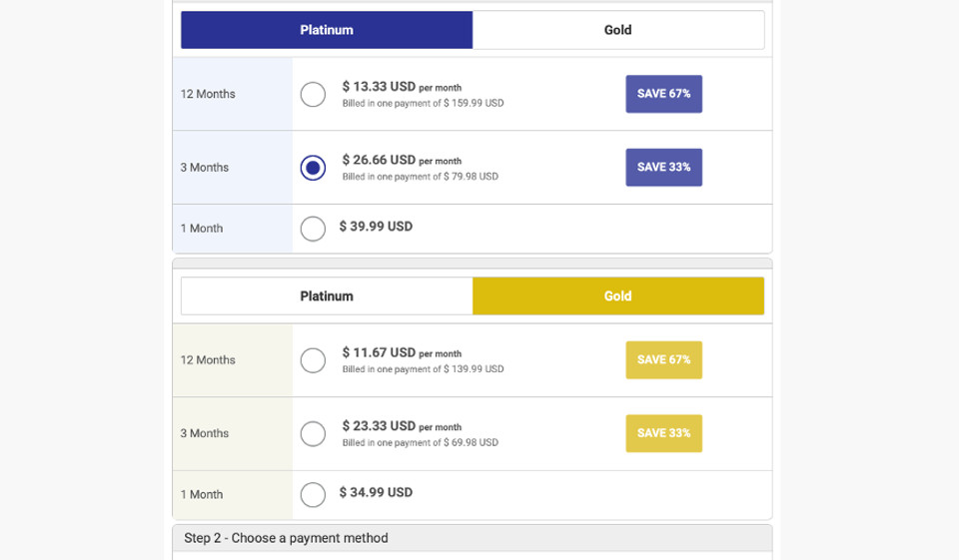This screenshot has height=560, width=959.
Task: Click the yellow highlighted Gold tab
Action: [617, 296]
